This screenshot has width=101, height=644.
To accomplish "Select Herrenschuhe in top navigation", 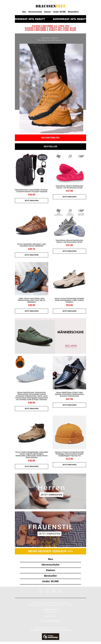I will (x=35, y=12).
